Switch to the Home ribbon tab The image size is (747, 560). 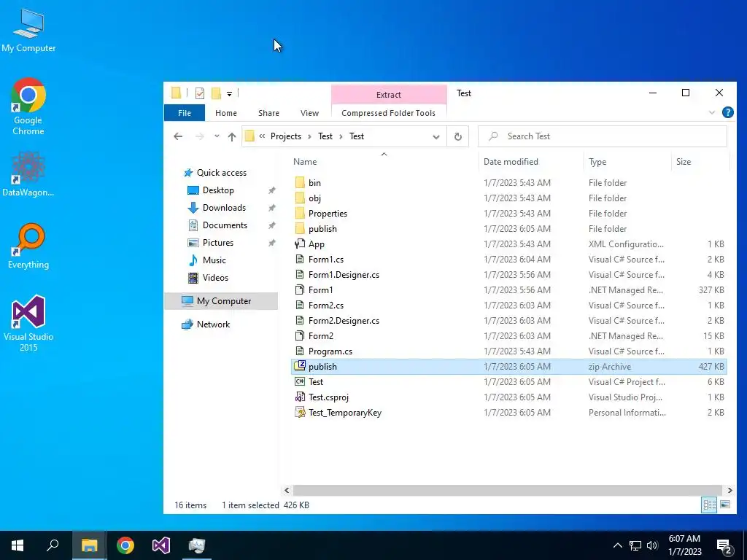(226, 113)
